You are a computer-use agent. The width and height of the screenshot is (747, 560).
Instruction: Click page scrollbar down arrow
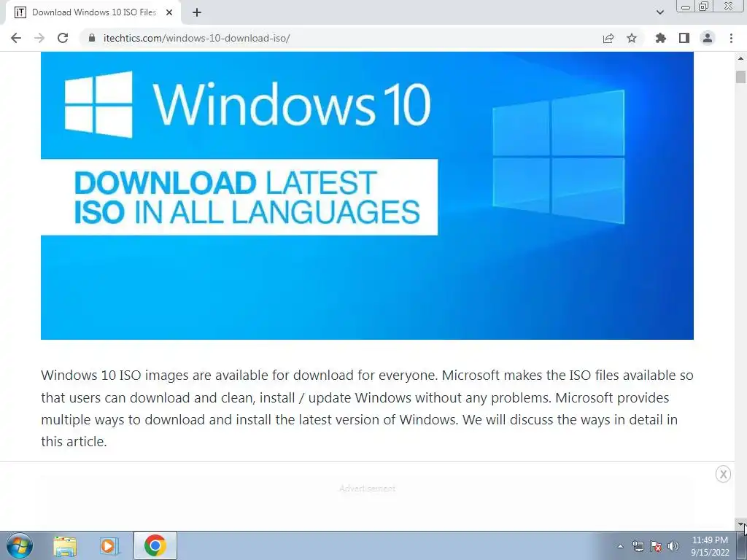tap(741, 524)
